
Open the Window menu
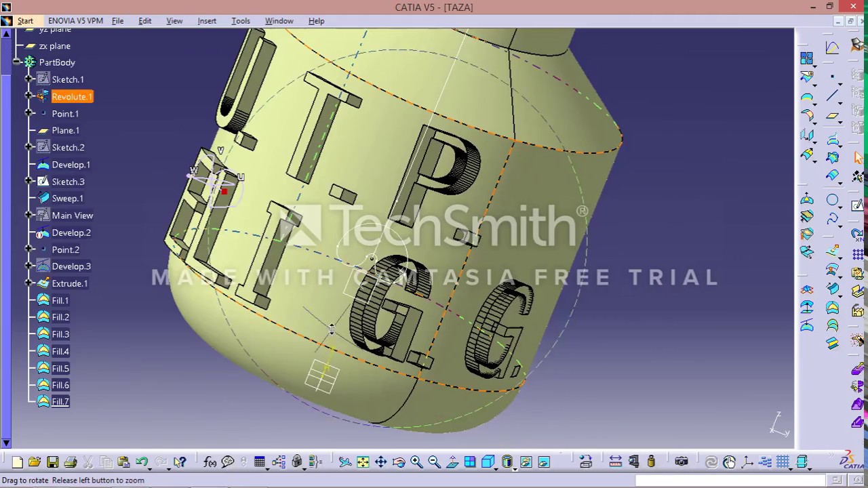[279, 21]
